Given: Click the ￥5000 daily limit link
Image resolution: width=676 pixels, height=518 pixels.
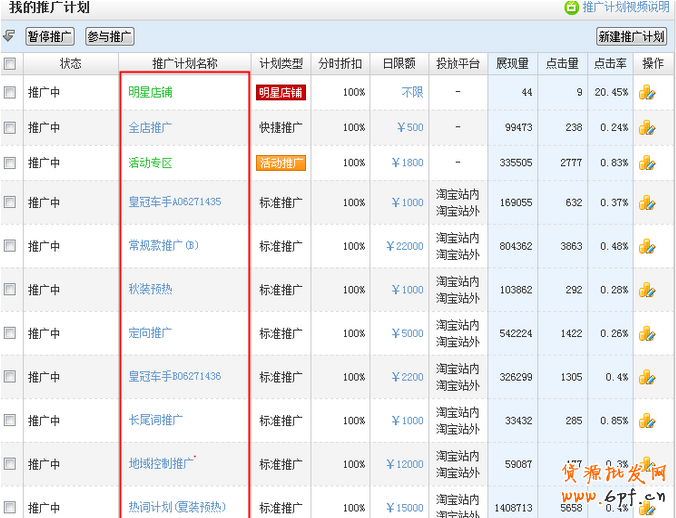Looking at the screenshot, I should (407, 334).
